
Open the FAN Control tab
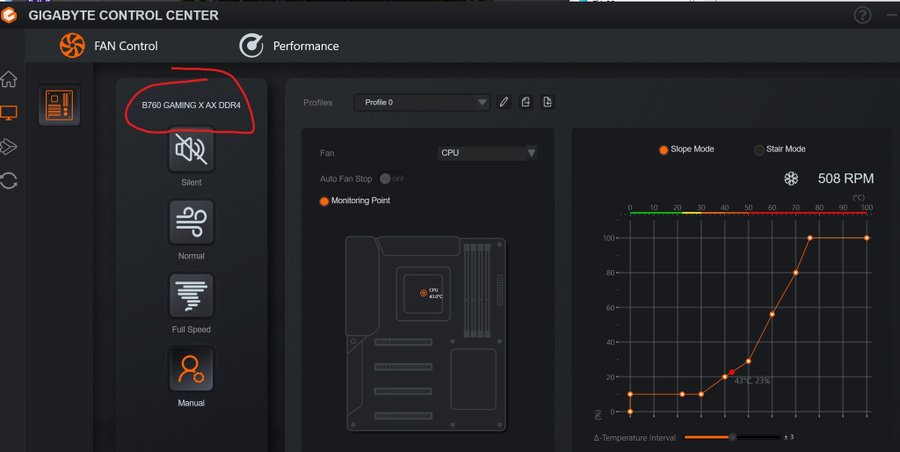tap(109, 46)
